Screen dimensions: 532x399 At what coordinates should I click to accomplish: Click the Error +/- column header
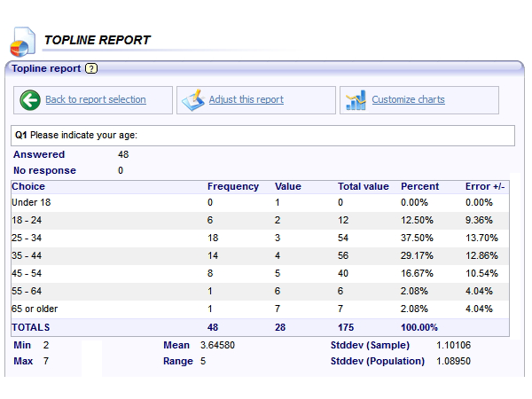[484, 186]
